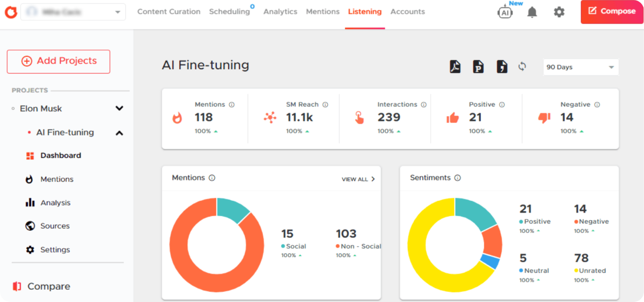
Task: Show info for Sentiments chart panel
Action: coord(457,178)
